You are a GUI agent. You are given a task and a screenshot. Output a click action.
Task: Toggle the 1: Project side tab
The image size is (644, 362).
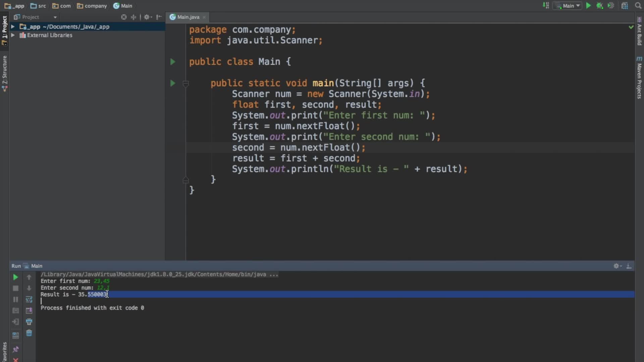[4, 31]
